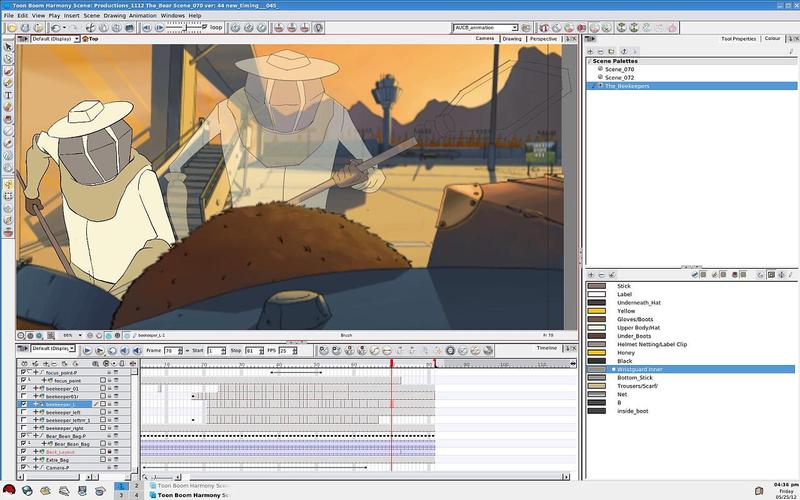Click the Delete layer minus in timeline
Viewport: 800px width, 500px height.
point(55,364)
